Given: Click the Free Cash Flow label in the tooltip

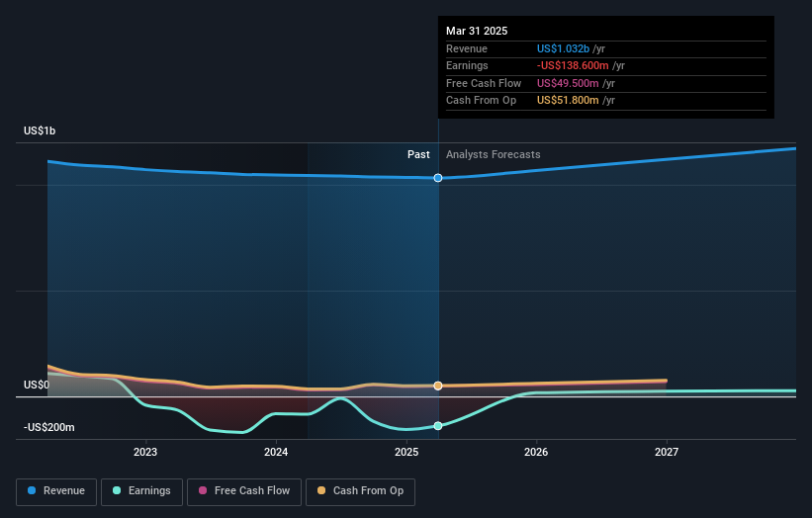Looking at the screenshot, I should pyautogui.click(x=484, y=83).
